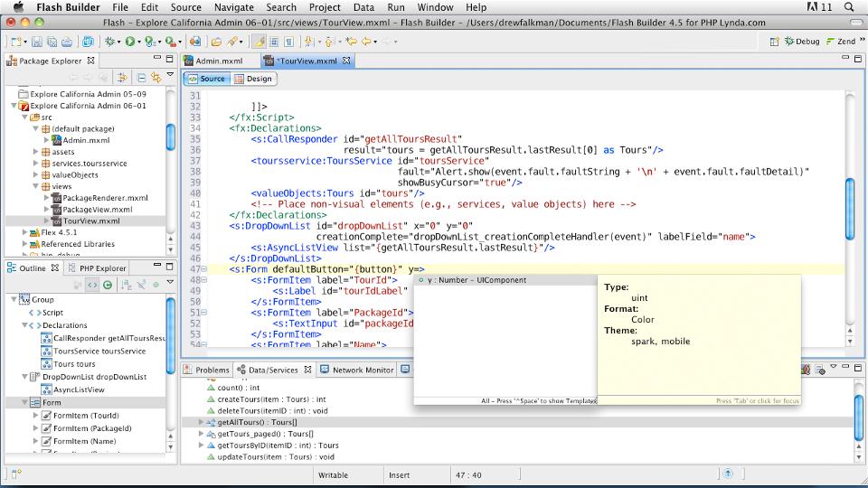Click the Next Annotation arrow icon
Image resolution: width=868 pixels, height=488 pixels.
[309, 42]
